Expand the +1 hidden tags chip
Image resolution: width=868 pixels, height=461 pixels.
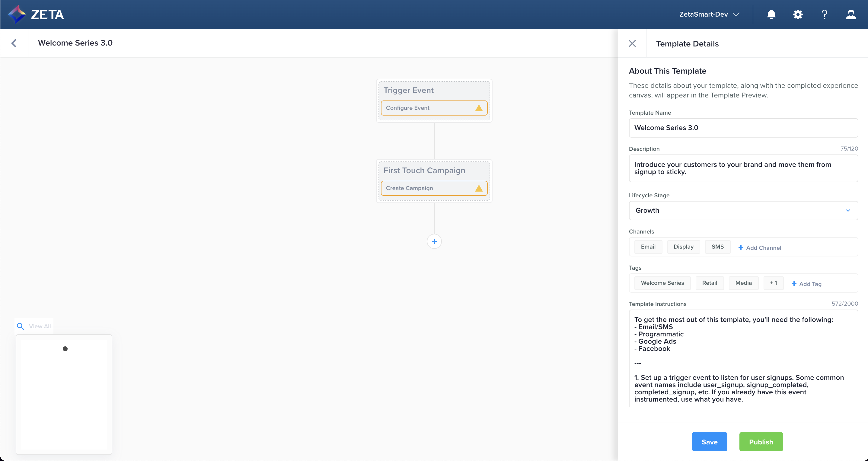click(x=773, y=283)
